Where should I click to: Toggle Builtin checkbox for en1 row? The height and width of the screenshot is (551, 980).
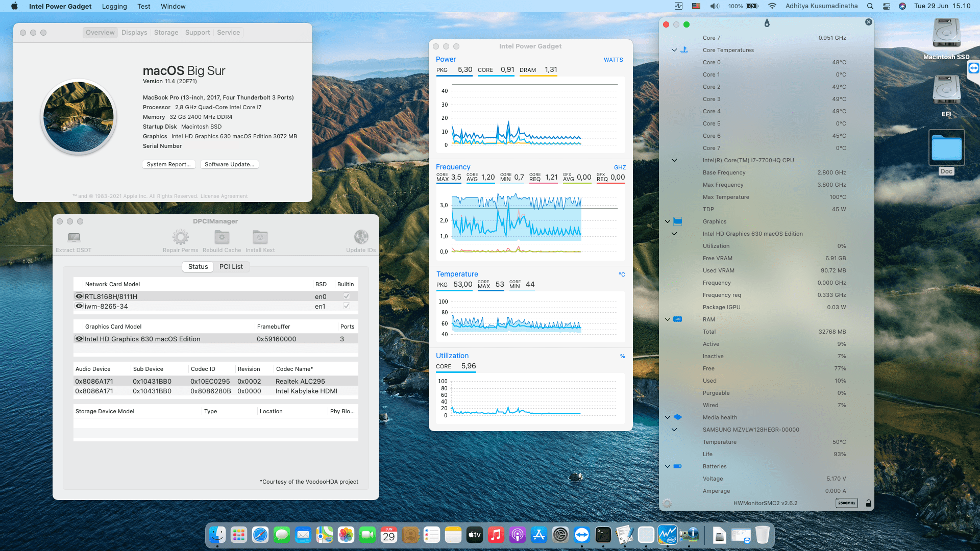tap(347, 306)
